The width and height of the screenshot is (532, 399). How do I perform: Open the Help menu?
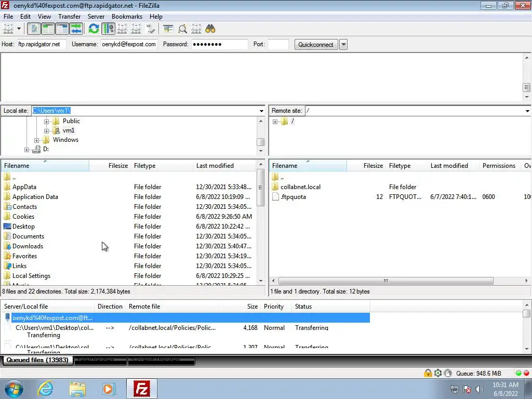point(156,16)
